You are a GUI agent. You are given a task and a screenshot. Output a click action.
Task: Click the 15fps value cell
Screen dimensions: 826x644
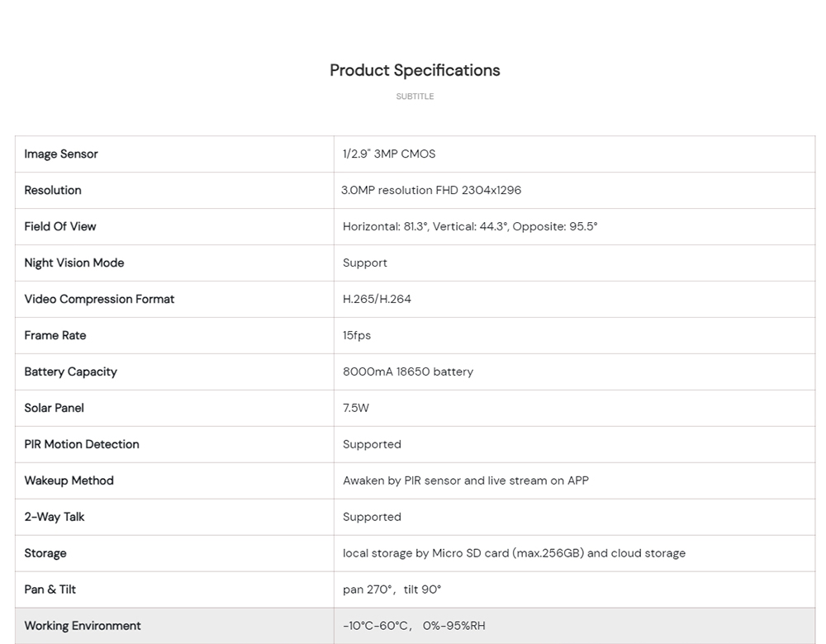(574, 335)
